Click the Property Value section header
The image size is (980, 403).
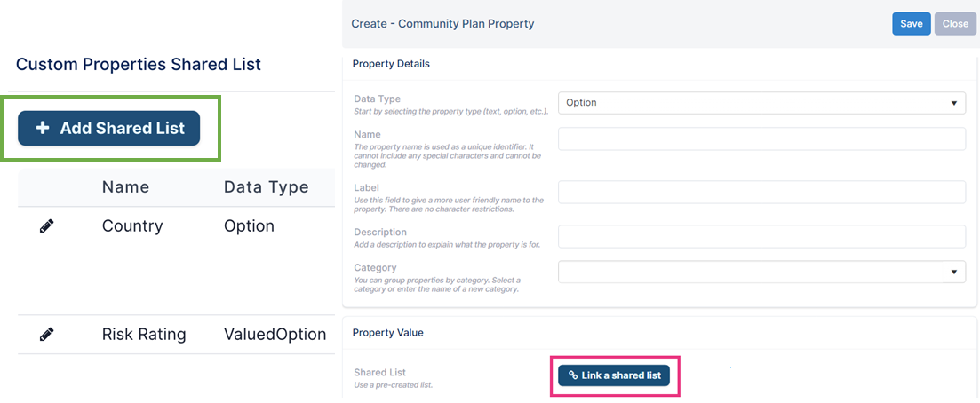387,332
